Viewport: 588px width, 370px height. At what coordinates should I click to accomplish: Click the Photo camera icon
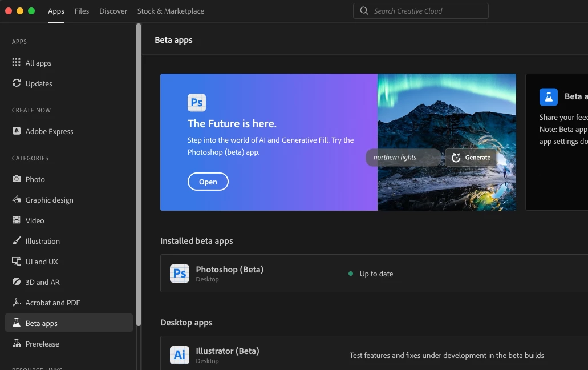(16, 179)
